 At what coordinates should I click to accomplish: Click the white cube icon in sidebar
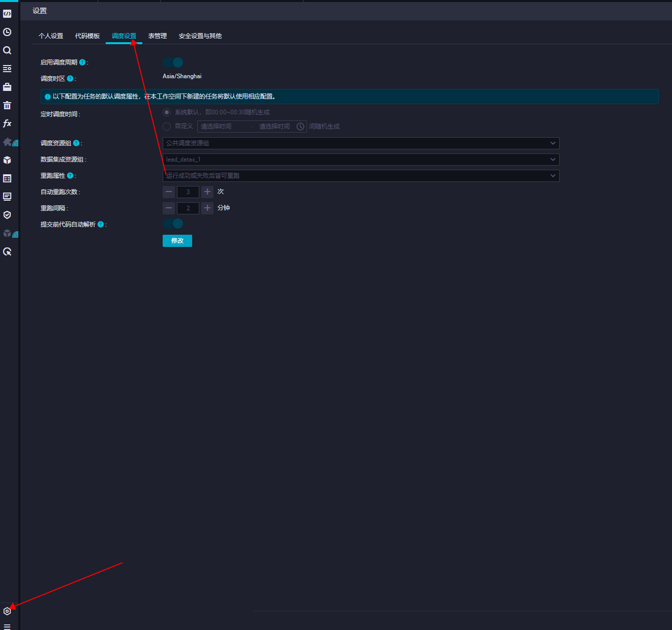click(7, 160)
